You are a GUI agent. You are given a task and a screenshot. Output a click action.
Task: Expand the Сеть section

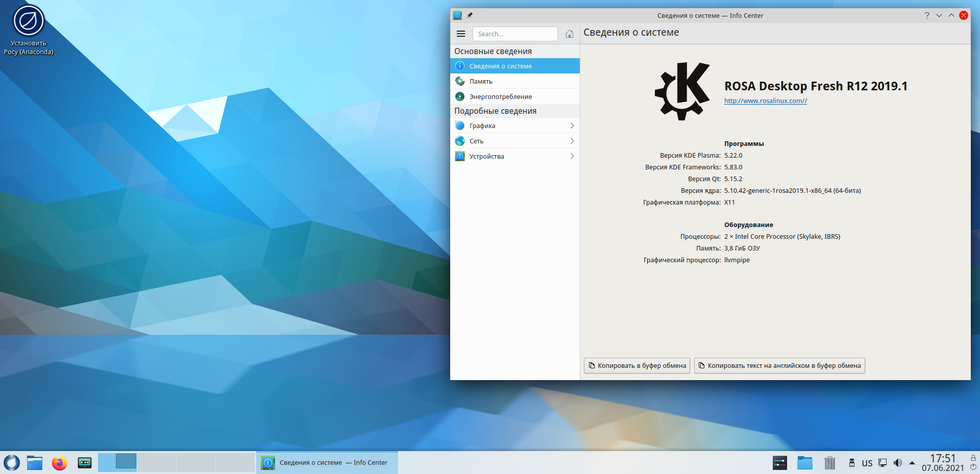[514, 141]
